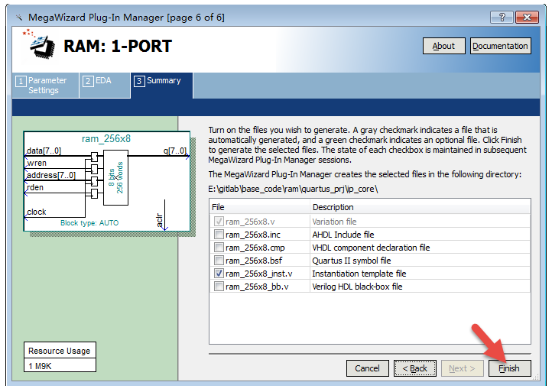This screenshot has width=552, height=392.
Task: Click the disabled Next > button
Action: point(462,368)
